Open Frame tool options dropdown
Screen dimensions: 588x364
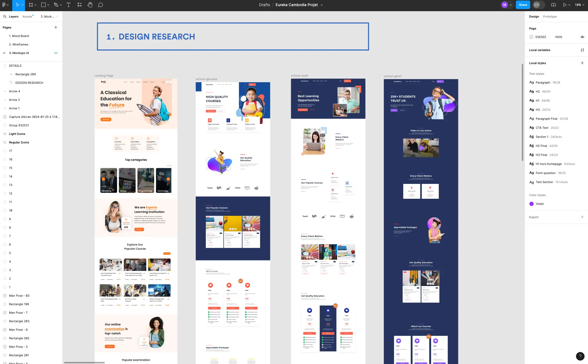pos(35,5)
